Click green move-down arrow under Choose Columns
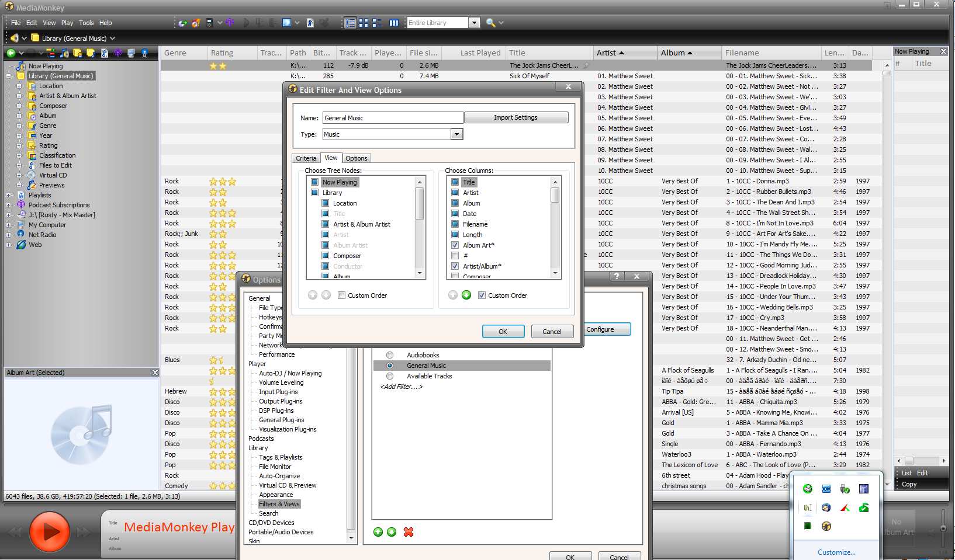955x560 pixels. [x=466, y=295]
